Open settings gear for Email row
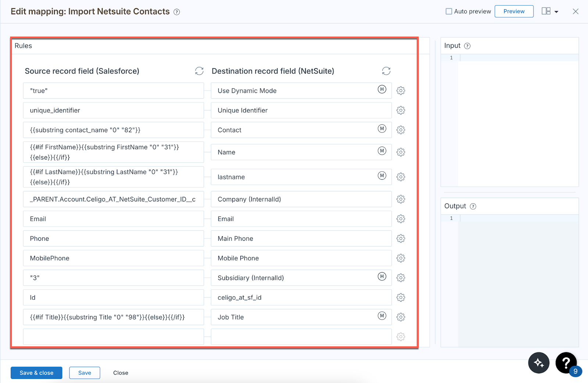This screenshot has height=383, width=588. [401, 219]
